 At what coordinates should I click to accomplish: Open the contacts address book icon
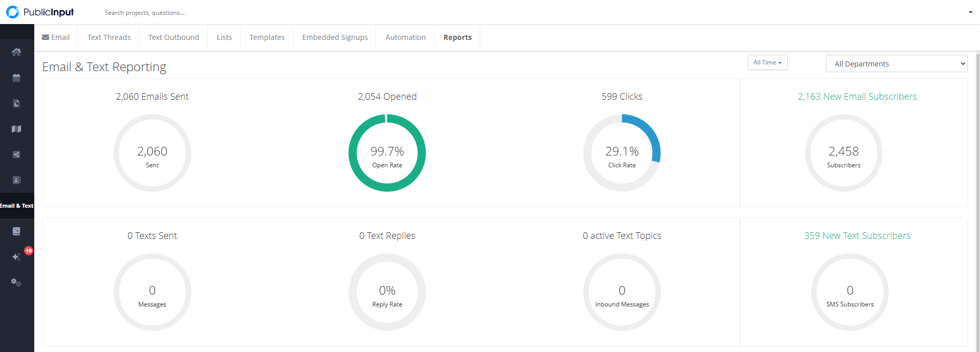[x=16, y=180]
